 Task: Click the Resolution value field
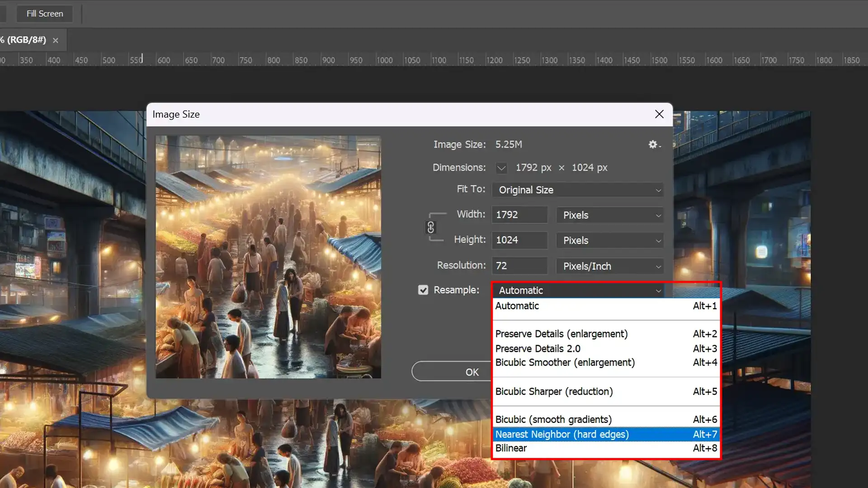pos(519,266)
